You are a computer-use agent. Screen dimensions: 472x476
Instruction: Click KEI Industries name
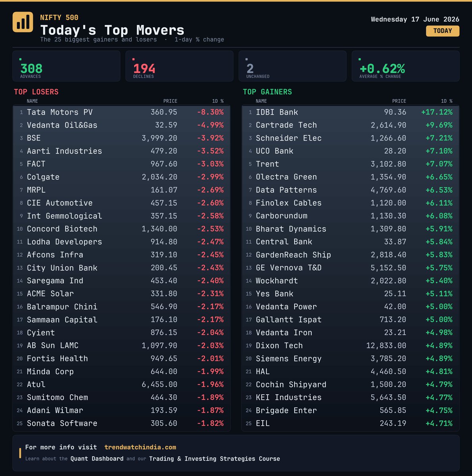pos(289,397)
